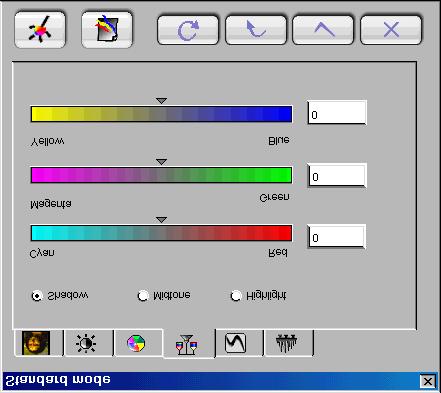Click the Cyan-Red gradient slider
This screenshot has width=441, height=393.
click(161, 233)
